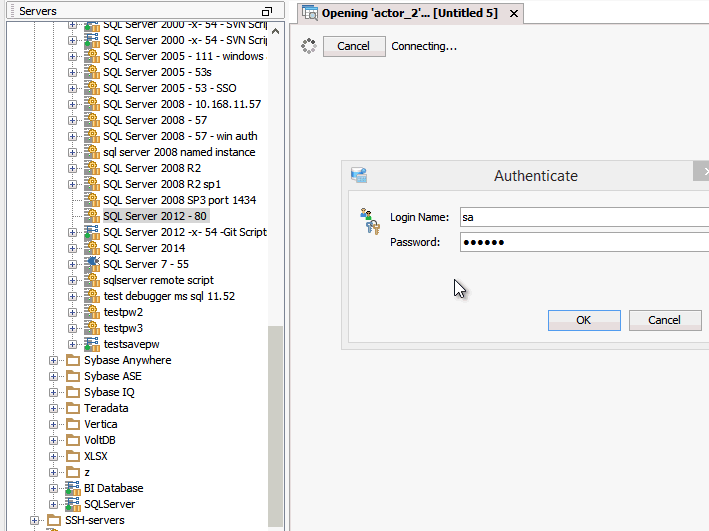Cancel the Connecting operation
This screenshot has width=709, height=531.
point(354,46)
